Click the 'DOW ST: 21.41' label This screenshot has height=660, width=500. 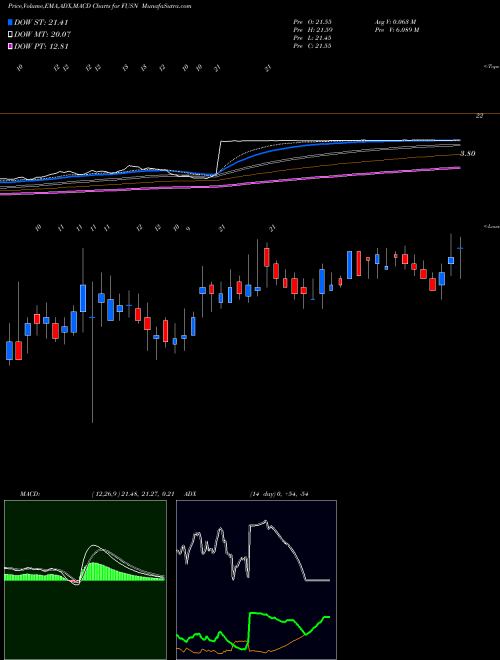41,22
